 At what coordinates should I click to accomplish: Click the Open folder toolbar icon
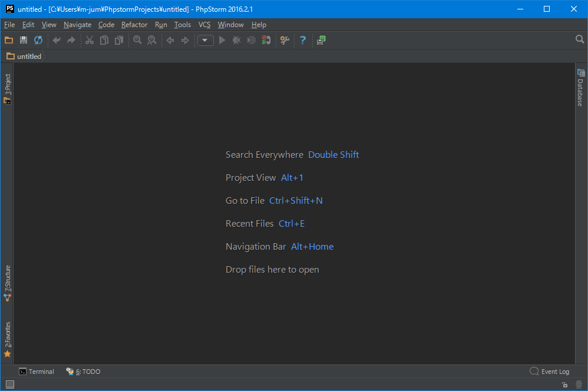[x=9, y=40]
